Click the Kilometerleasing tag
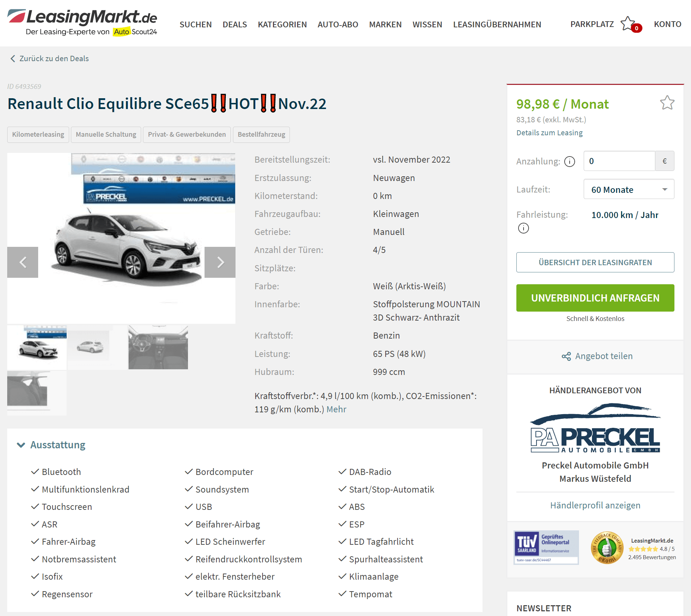This screenshot has width=691, height=616. pyautogui.click(x=38, y=135)
